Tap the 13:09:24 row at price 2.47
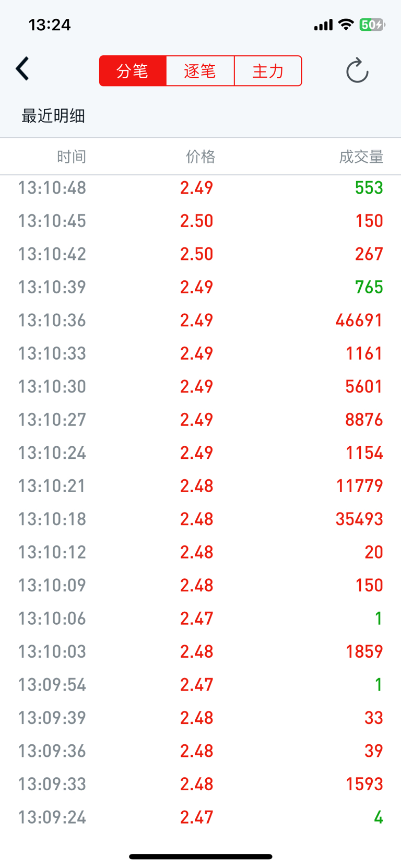This screenshot has width=401, height=868. [x=200, y=817]
